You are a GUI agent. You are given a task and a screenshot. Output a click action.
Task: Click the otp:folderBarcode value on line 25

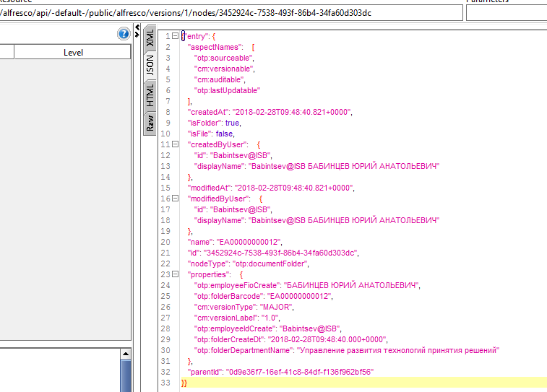click(x=299, y=296)
